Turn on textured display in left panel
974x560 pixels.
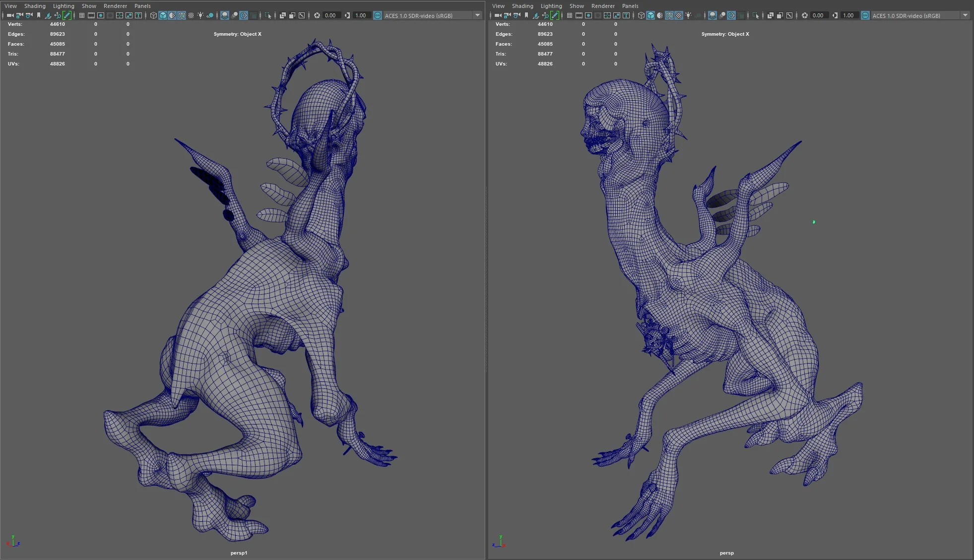tap(191, 15)
